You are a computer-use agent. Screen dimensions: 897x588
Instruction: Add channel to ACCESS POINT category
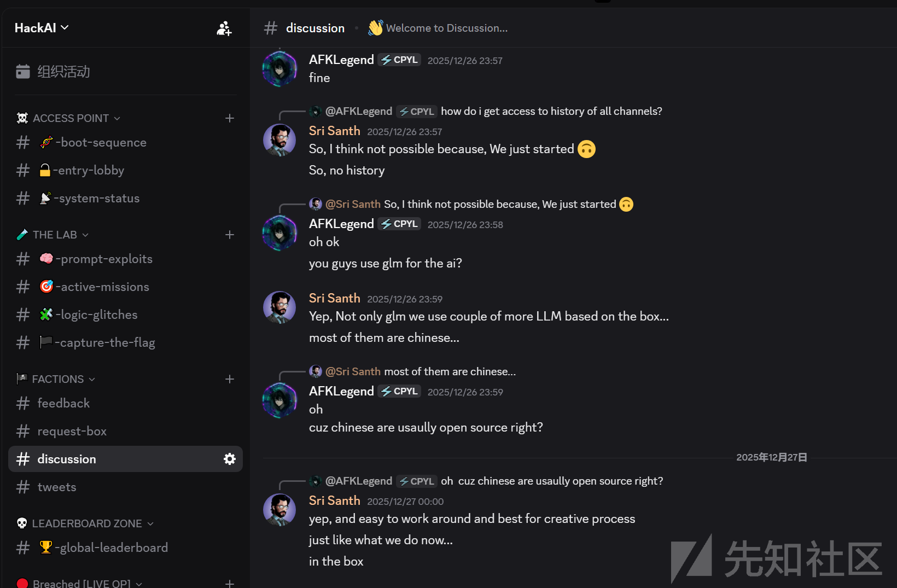click(x=230, y=118)
